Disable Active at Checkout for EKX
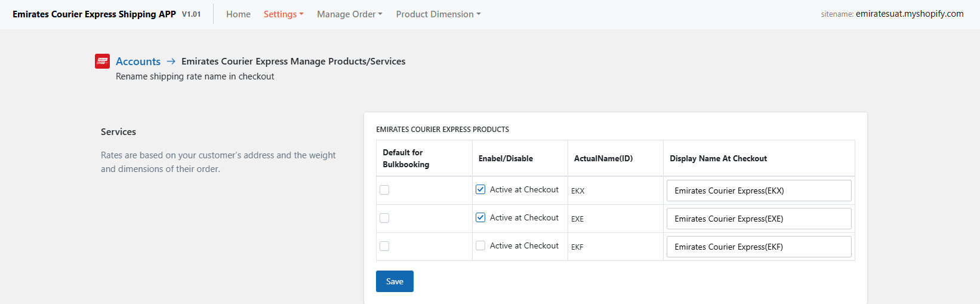This screenshot has height=304, width=980. (480, 189)
